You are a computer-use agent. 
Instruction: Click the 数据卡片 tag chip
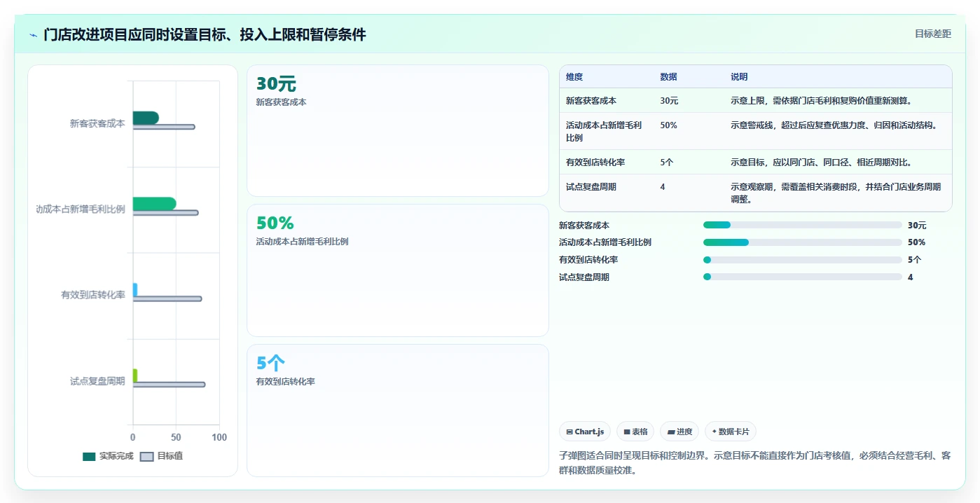tap(731, 432)
